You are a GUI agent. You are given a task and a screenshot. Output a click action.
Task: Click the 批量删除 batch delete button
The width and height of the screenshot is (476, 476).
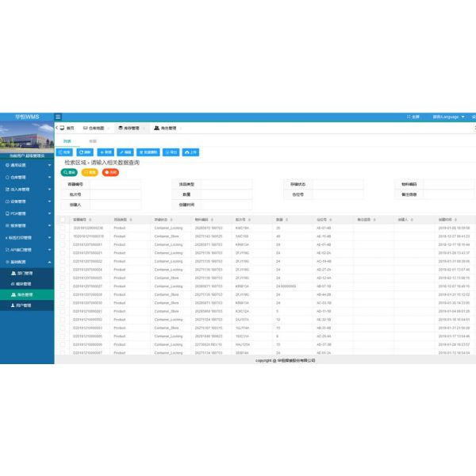click(x=148, y=152)
